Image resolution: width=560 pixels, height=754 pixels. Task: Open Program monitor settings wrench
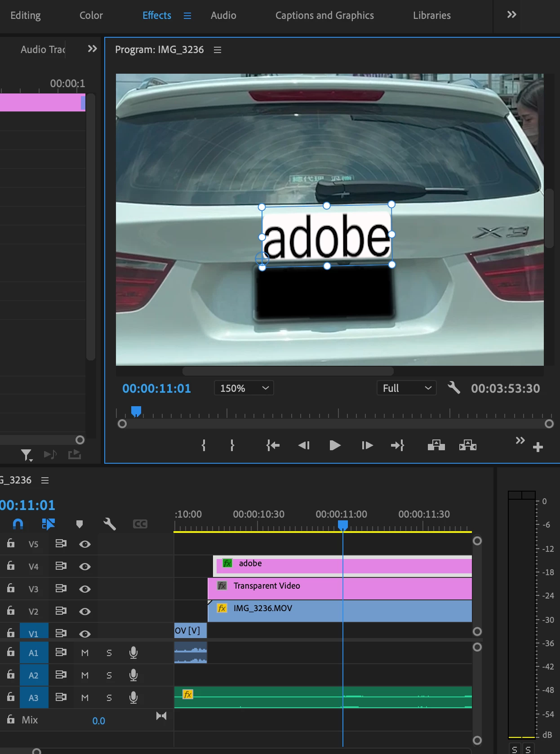[x=454, y=387]
